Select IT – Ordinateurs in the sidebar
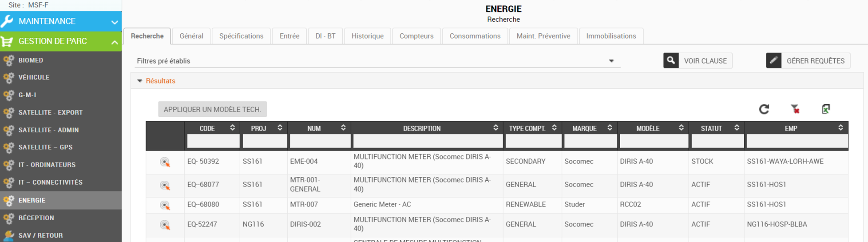868x242 pixels. [47, 165]
